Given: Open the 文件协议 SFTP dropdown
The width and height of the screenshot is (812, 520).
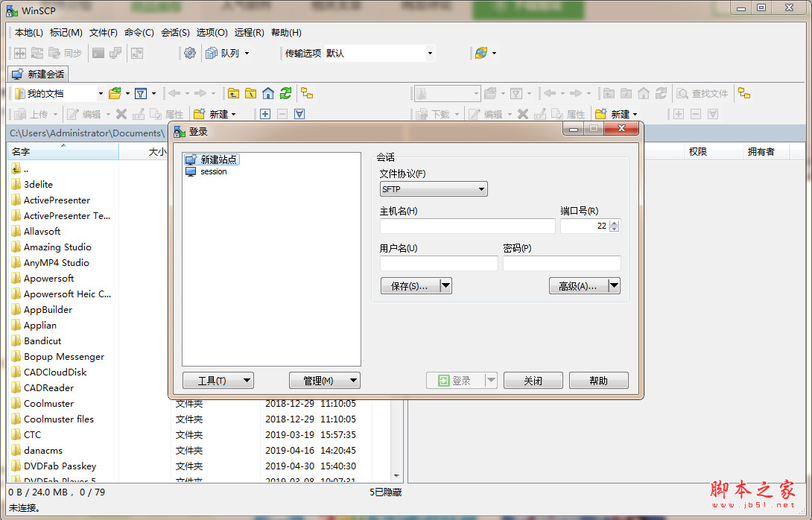Looking at the screenshot, I should [434, 189].
